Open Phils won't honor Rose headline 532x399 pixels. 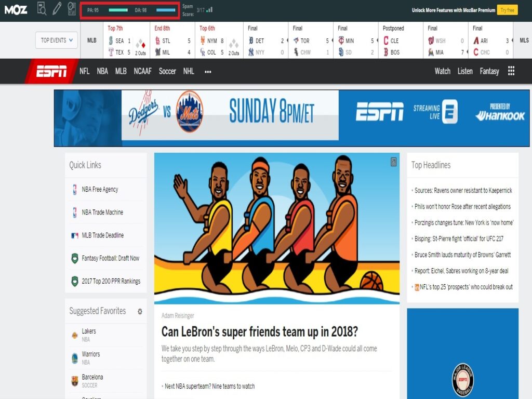click(462, 207)
